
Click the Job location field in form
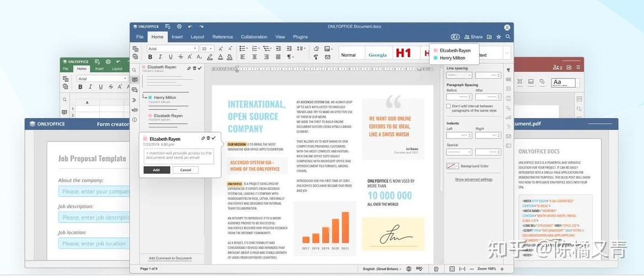click(x=94, y=243)
